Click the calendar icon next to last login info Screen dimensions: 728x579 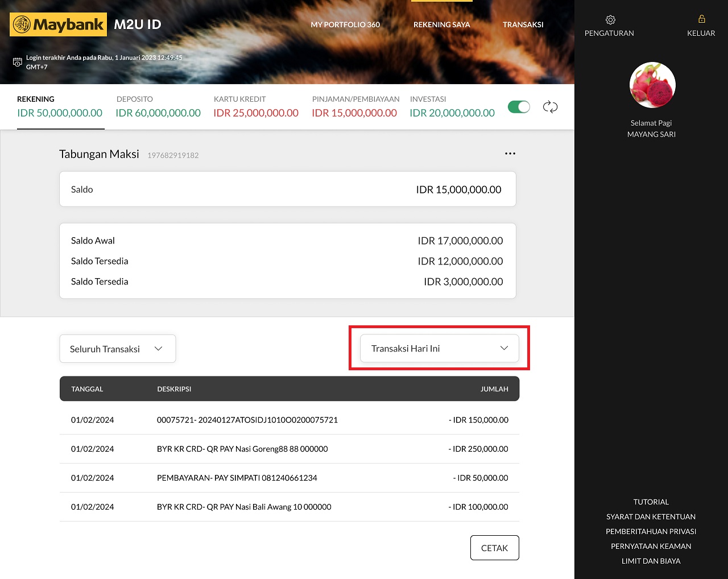(16, 61)
